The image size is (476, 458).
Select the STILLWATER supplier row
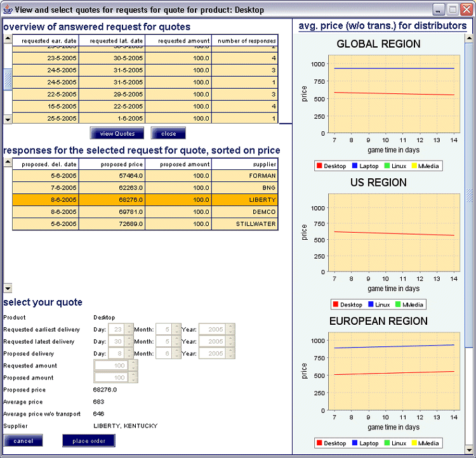145,224
